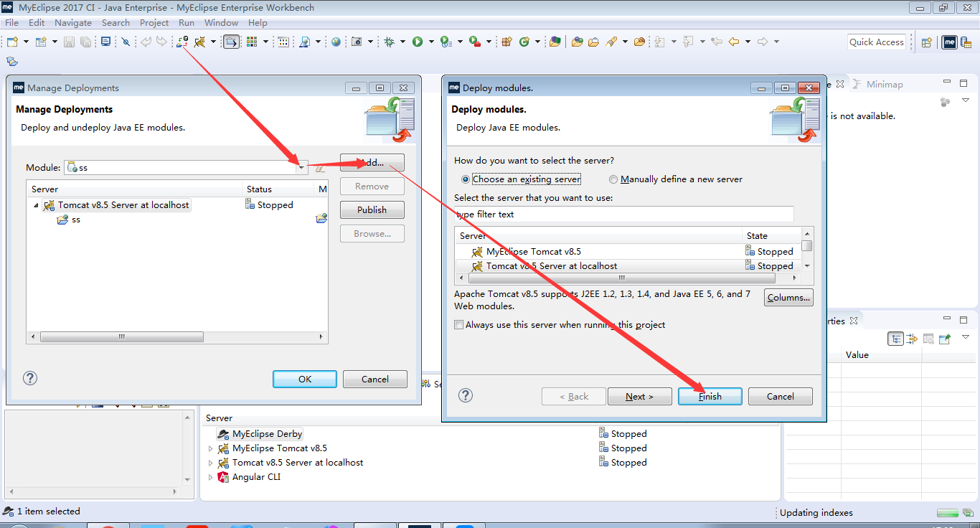Open the Navigate menu
This screenshot has width=980, height=528.
pyautogui.click(x=73, y=23)
